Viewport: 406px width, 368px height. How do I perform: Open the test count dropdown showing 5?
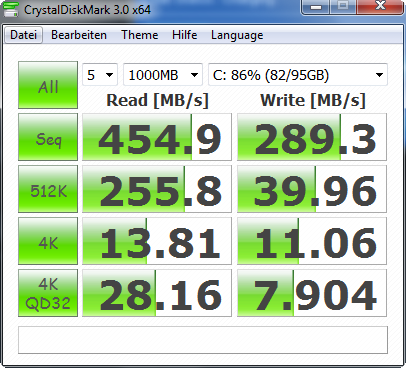(100, 75)
